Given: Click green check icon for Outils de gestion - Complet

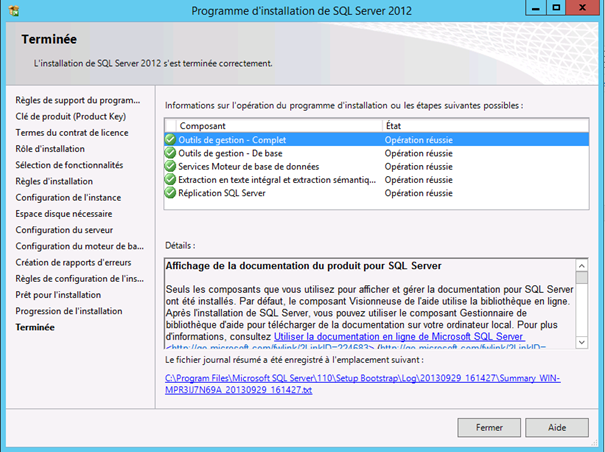Looking at the screenshot, I should click(x=170, y=140).
